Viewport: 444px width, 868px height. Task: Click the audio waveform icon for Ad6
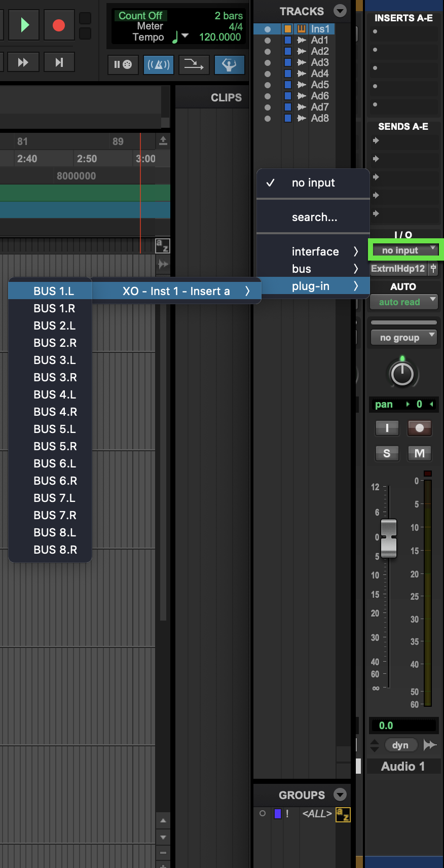click(x=302, y=96)
